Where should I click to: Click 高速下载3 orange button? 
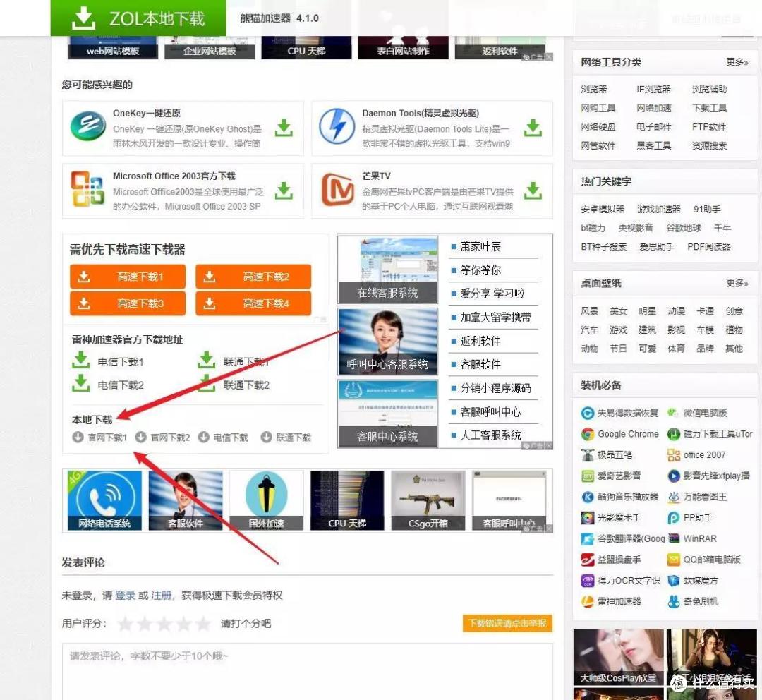click(128, 303)
